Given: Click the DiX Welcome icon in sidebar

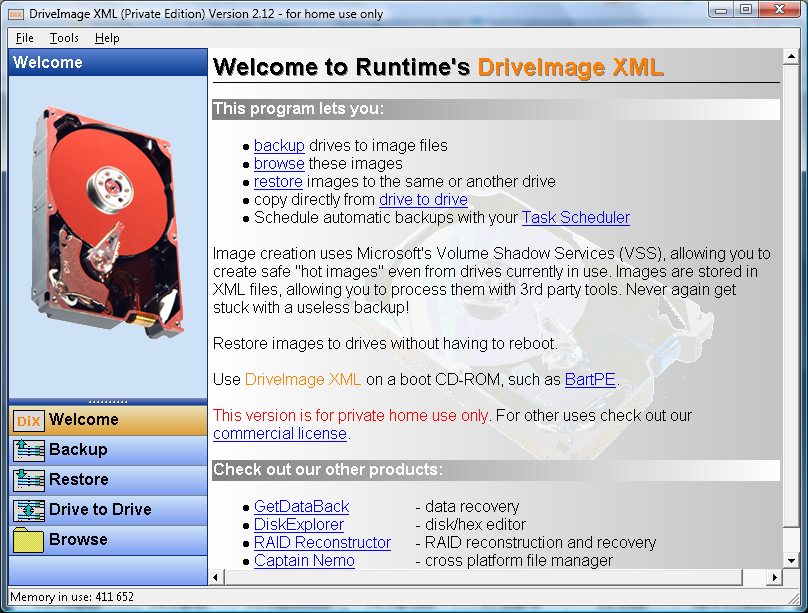Looking at the screenshot, I should click(x=28, y=421).
